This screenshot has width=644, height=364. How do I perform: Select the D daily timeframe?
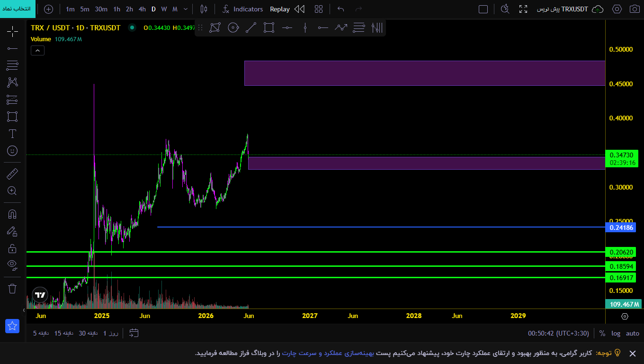click(153, 9)
